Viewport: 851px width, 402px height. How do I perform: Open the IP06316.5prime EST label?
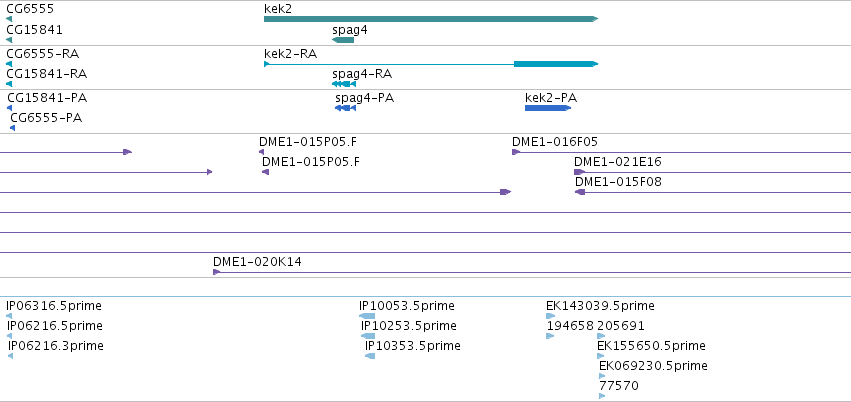click(54, 306)
